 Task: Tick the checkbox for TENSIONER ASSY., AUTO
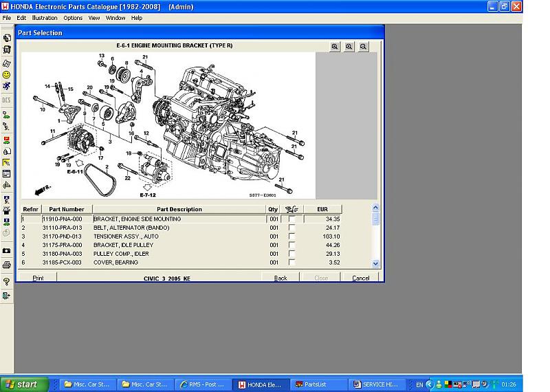[291, 236]
